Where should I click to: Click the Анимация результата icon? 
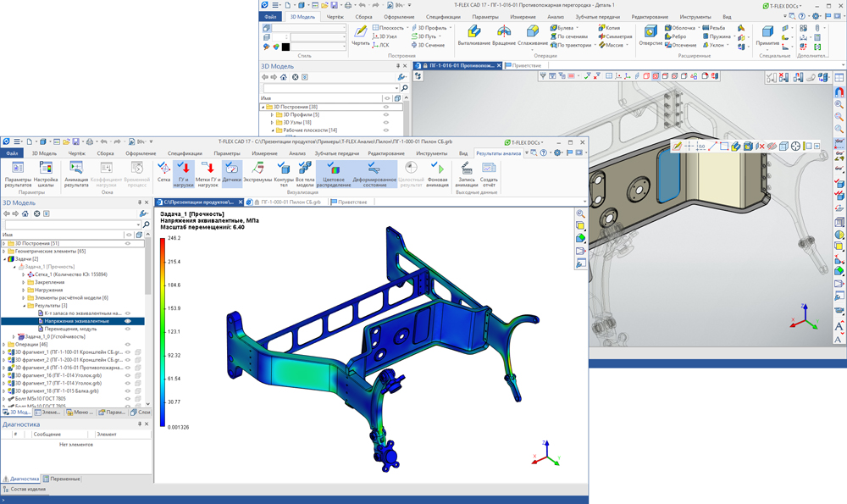point(76,172)
